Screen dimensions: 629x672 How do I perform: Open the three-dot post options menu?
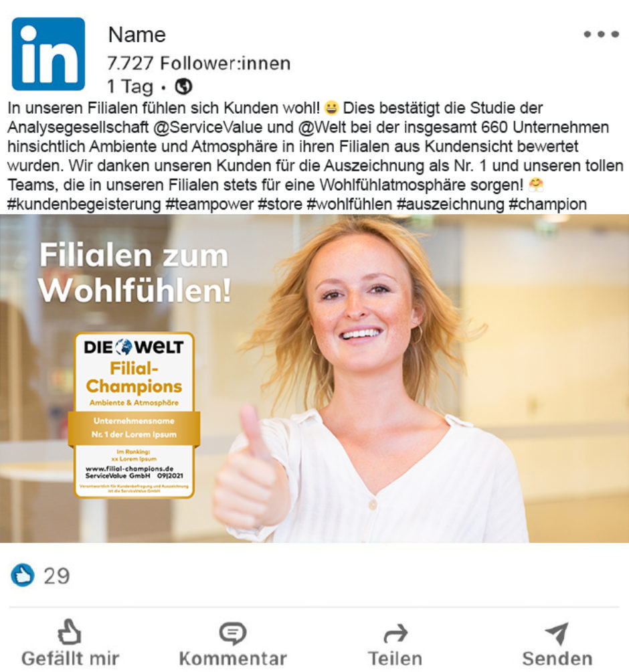601,34
